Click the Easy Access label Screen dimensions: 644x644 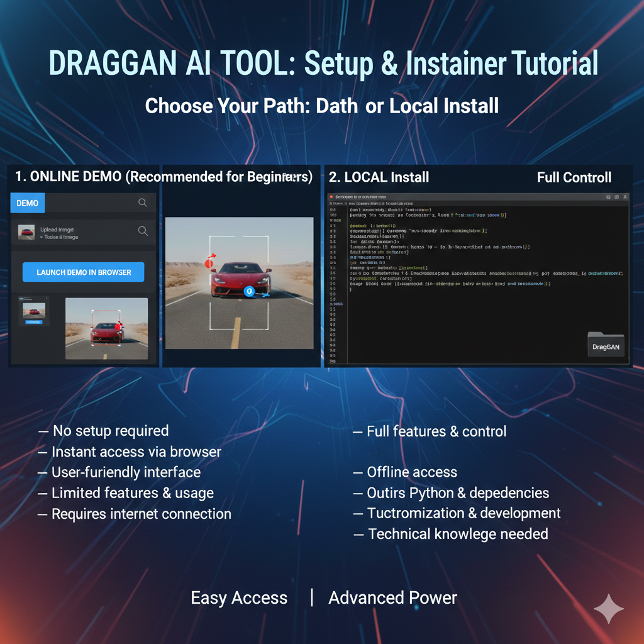click(x=239, y=597)
